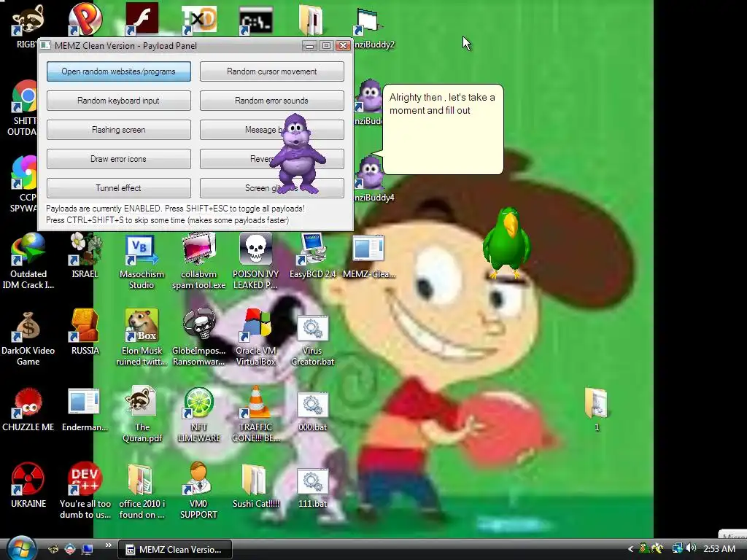Open the command prompt desktop icon
747x560 pixels.
256,20
